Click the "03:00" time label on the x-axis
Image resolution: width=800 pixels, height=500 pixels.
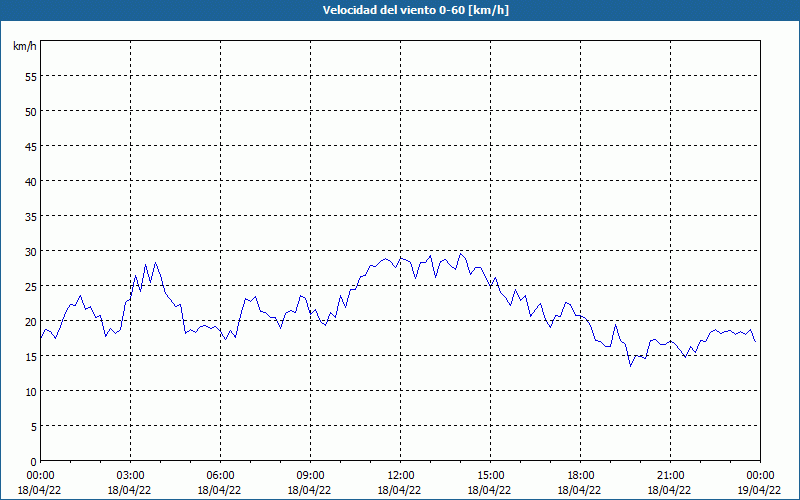coord(131,476)
